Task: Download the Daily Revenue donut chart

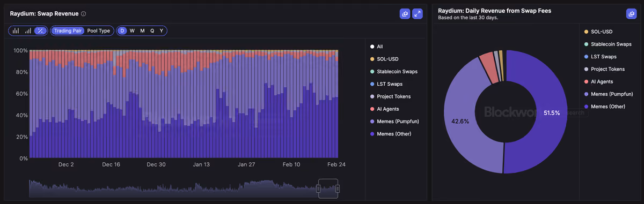Action: [x=631, y=14]
